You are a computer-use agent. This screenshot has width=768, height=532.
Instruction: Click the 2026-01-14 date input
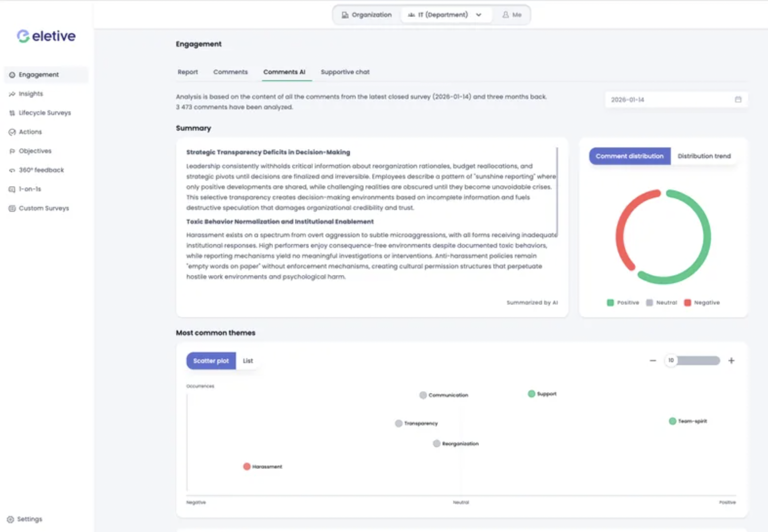click(x=676, y=100)
